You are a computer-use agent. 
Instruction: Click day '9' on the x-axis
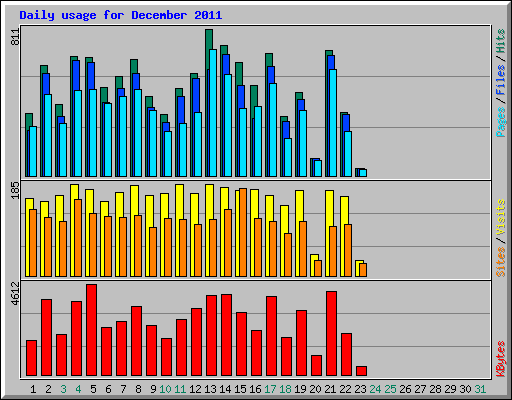tap(153, 389)
